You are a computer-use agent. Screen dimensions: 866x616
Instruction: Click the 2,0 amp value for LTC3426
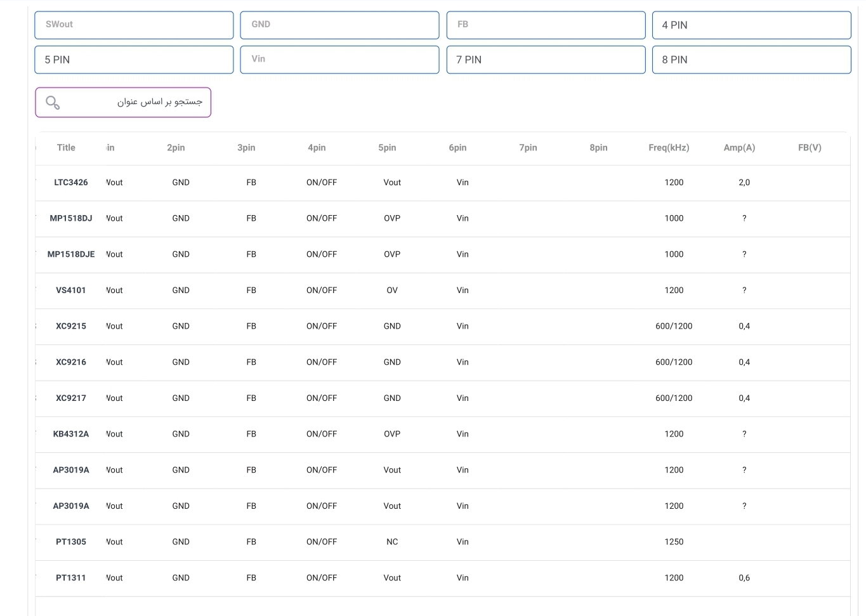[x=744, y=183]
